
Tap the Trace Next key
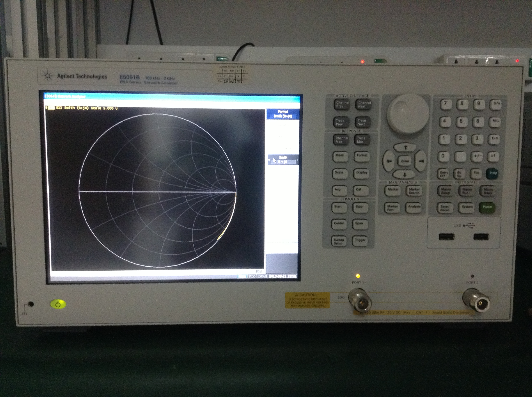[363, 122]
